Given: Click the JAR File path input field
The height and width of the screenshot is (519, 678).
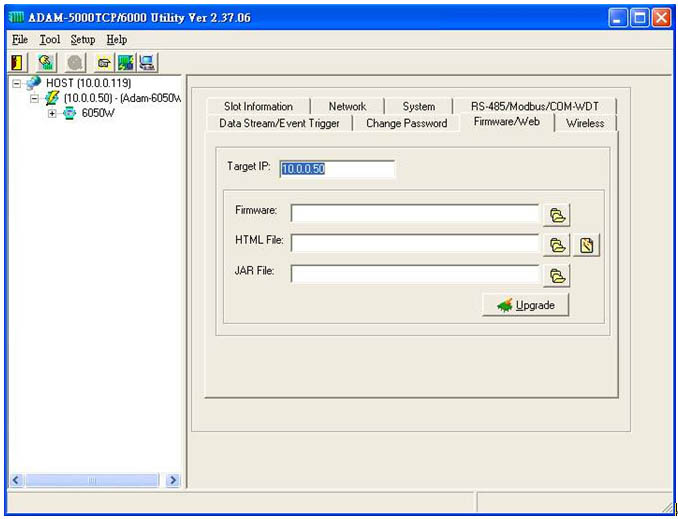Looking at the screenshot, I should coord(415,274).
